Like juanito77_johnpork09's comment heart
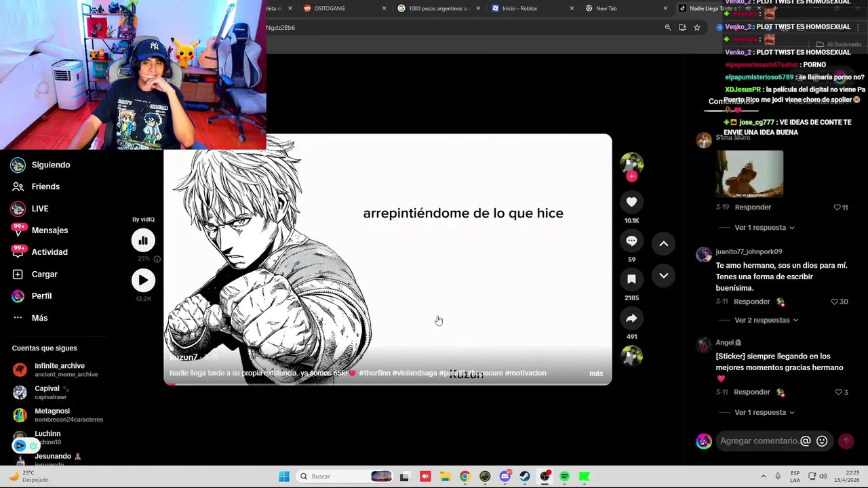 [x=835, y=302]
